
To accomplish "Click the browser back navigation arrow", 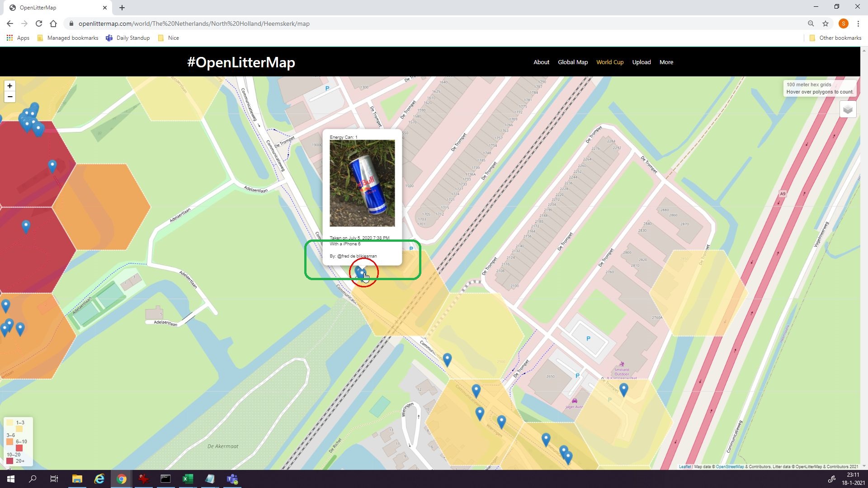I will [x=9, y=23].
